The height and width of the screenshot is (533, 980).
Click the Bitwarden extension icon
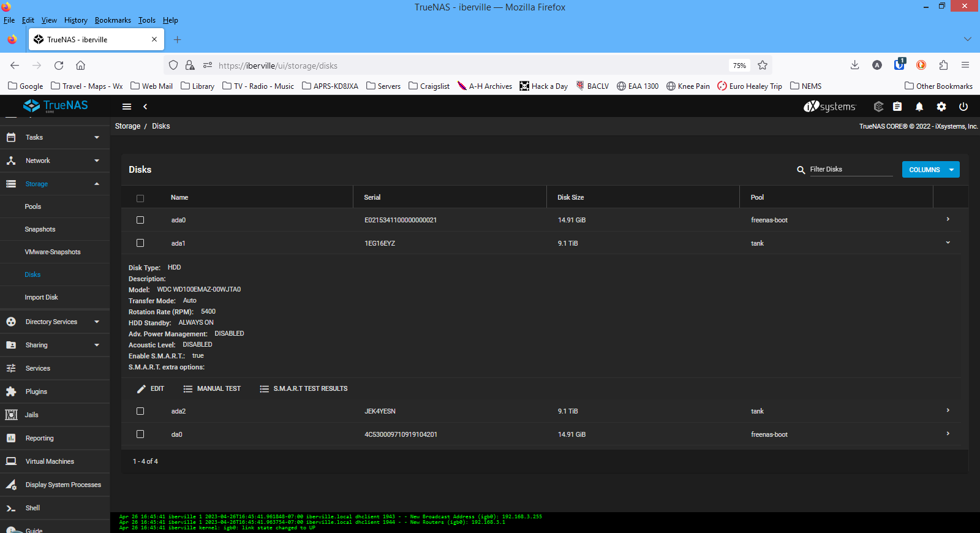pyautogui.click(x=899, y=64)
